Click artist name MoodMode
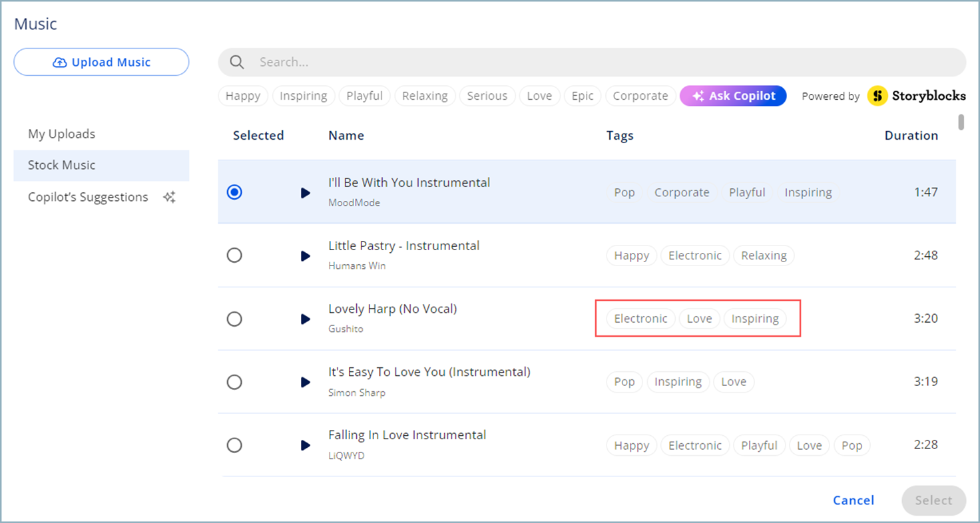Viewport: 980px width, 523px height. pos(354,203)
